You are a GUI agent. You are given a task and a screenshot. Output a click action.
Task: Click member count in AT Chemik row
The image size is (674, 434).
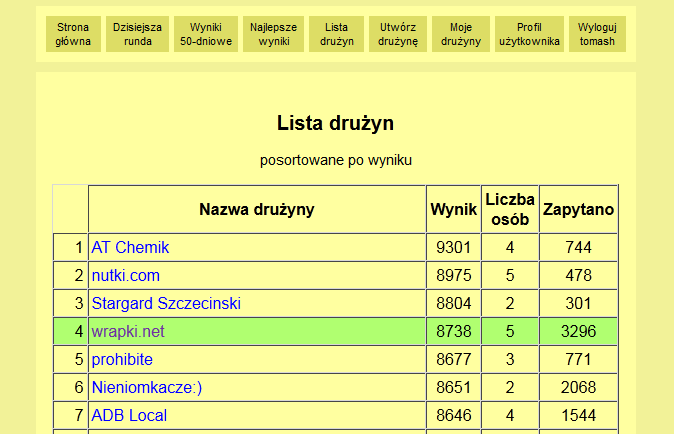[x=510, y=248]
